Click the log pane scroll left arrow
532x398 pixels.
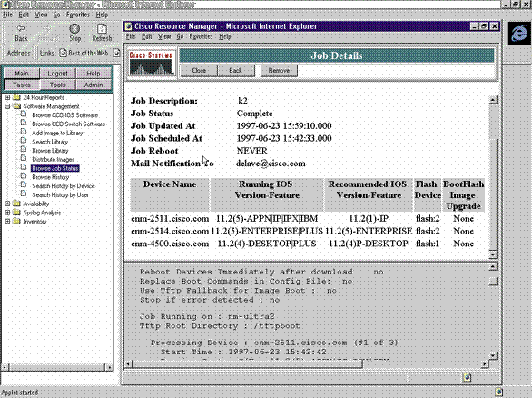(x=128, y=364)
